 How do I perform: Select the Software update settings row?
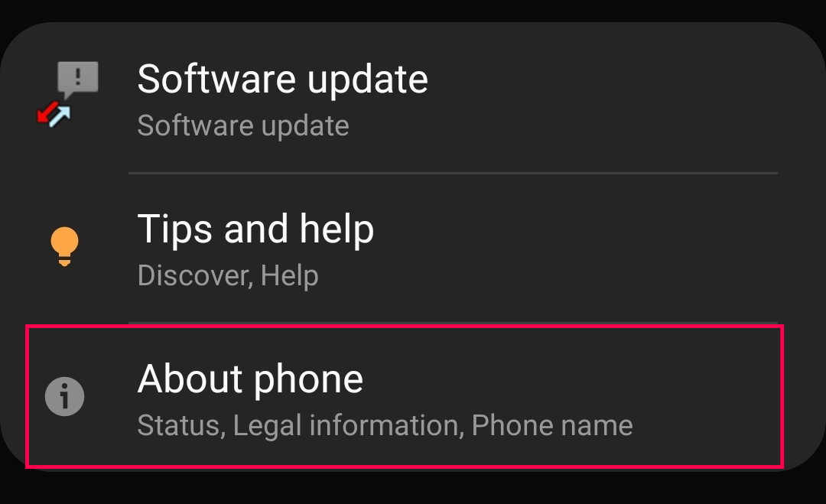(405, 97)
